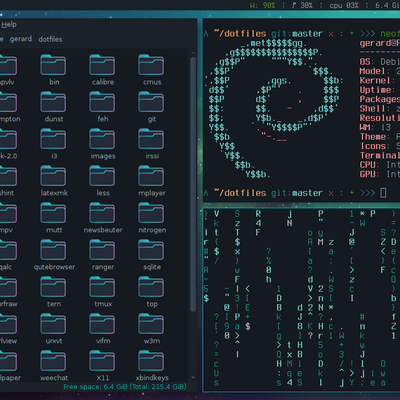Open the calibre folder
The width and height of the screenshot is (400, 400).
click(x=103, y=69)
